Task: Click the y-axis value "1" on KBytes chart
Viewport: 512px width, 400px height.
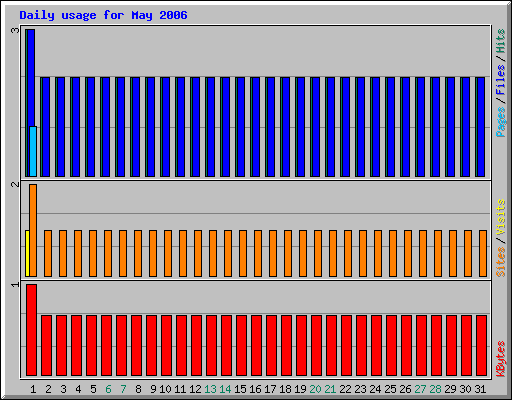Action: [x=15, y=284]
